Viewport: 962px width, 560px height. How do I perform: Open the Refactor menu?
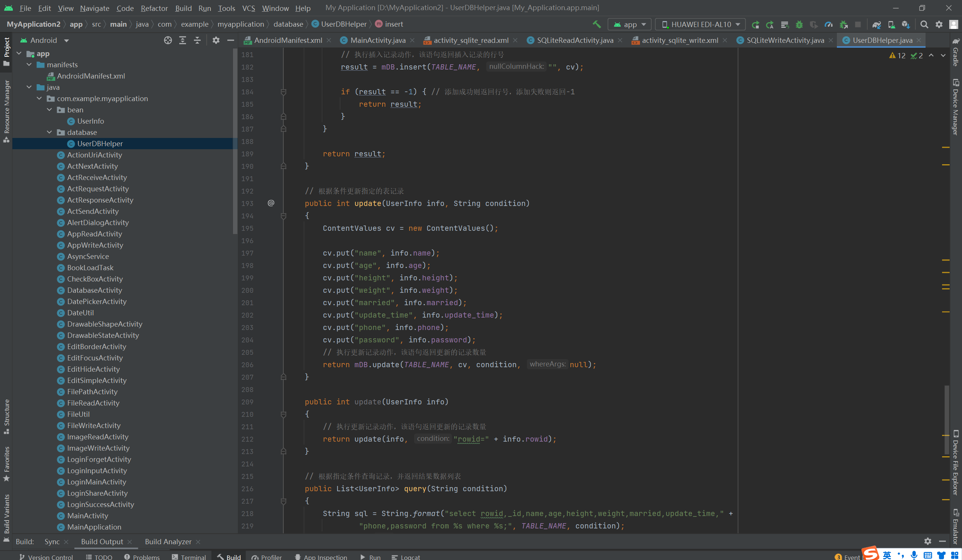[x=154, y=8]
